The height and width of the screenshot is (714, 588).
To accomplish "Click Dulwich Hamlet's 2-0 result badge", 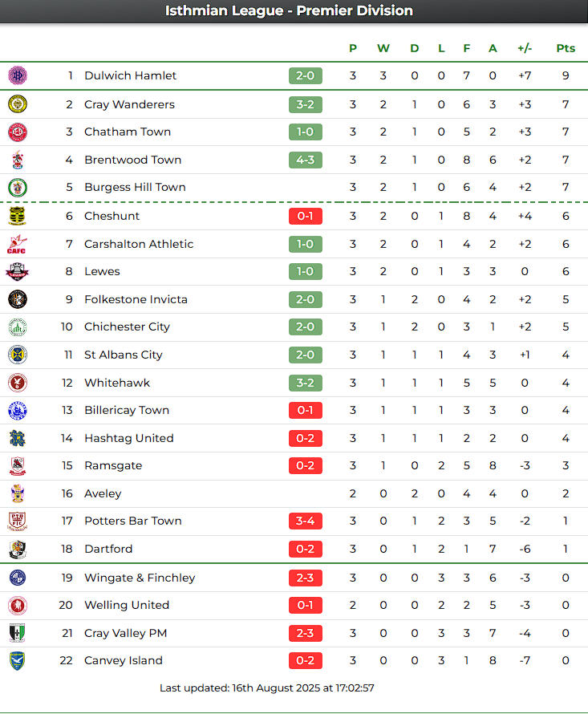I will tap(305, 75).
